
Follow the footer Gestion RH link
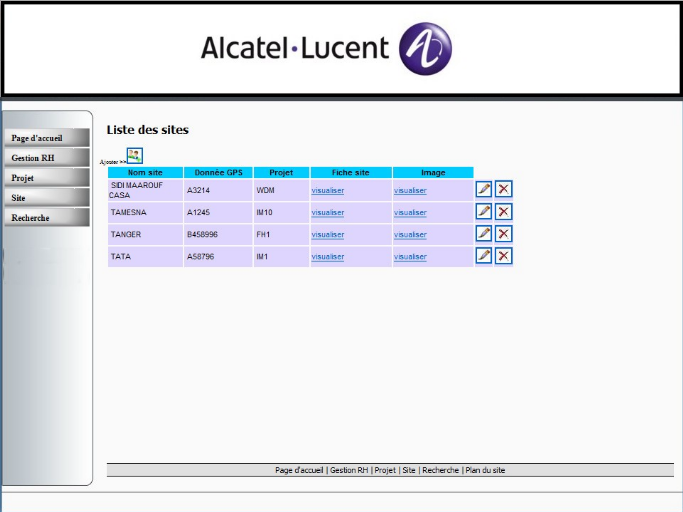349,470
